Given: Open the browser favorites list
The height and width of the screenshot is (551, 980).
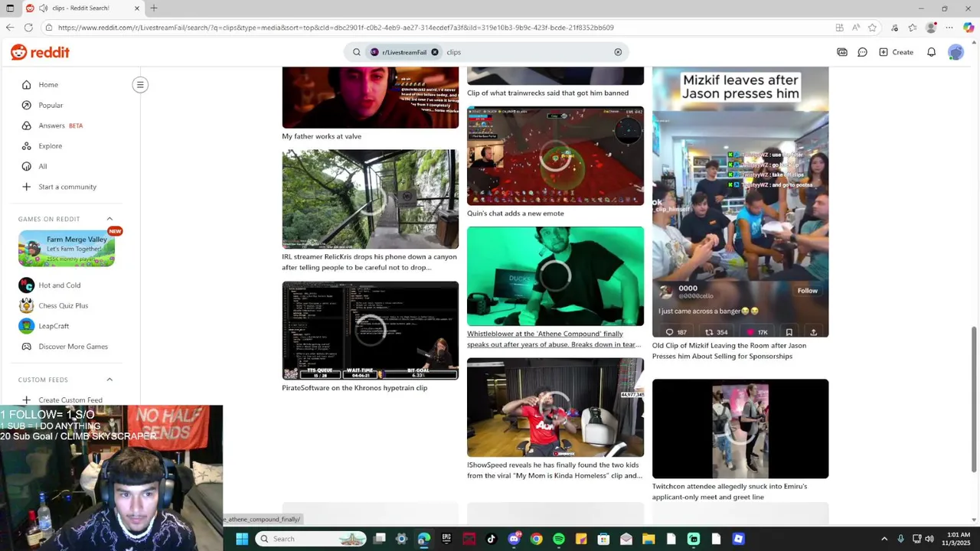Looking at the screenshot, I should pyautogui.click(x=912, y=28).
